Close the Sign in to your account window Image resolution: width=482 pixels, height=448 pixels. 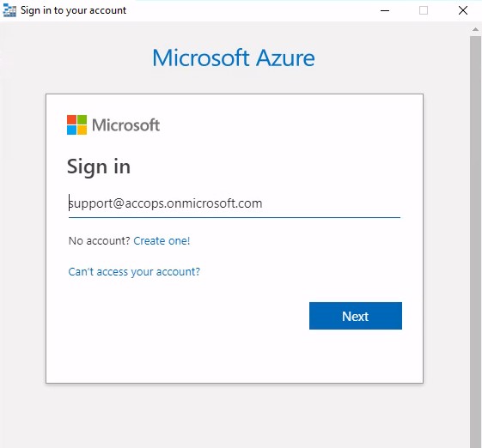click(x=463, y=11)
